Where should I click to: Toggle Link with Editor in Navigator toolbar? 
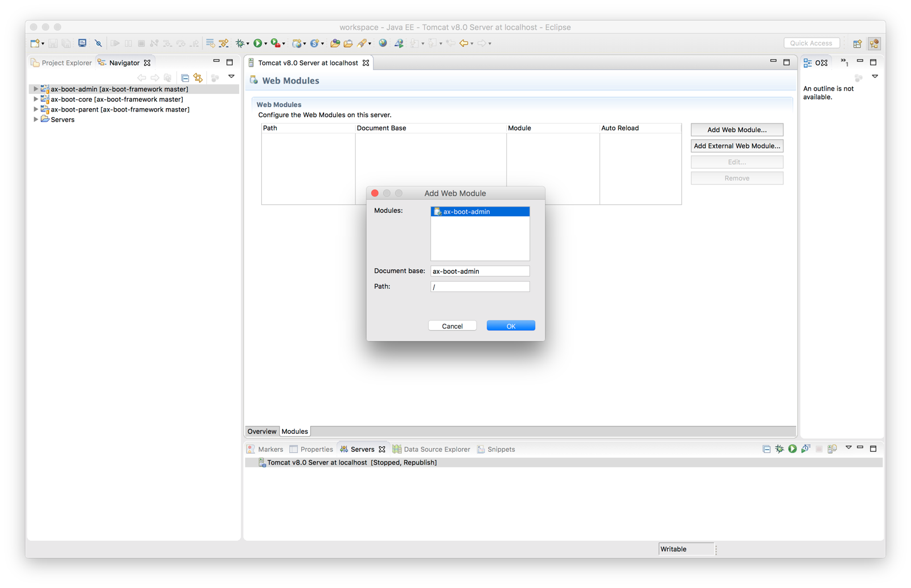tap(198, 77)
